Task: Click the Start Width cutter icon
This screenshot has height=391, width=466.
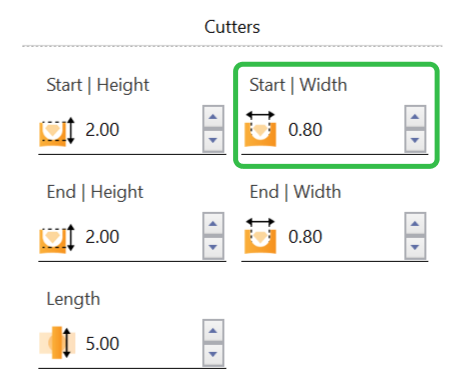Action: [260, 129]
